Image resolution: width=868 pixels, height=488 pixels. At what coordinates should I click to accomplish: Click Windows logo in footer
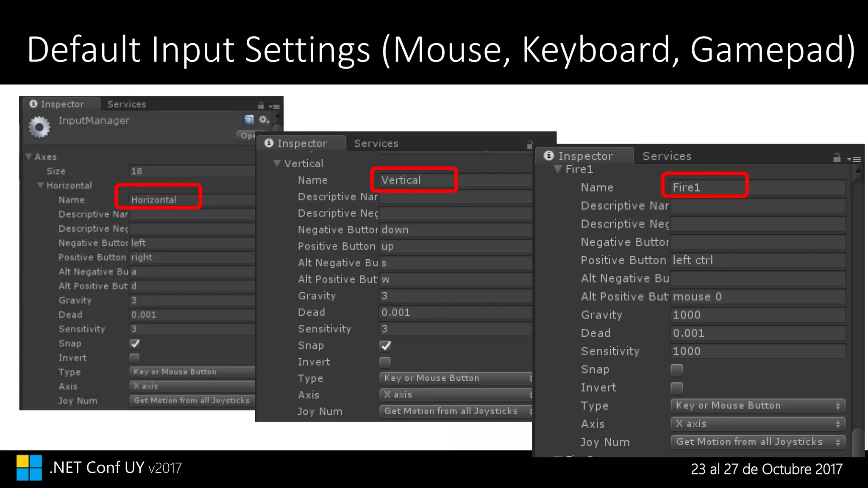pyautogui.click(x=29, y=468)
